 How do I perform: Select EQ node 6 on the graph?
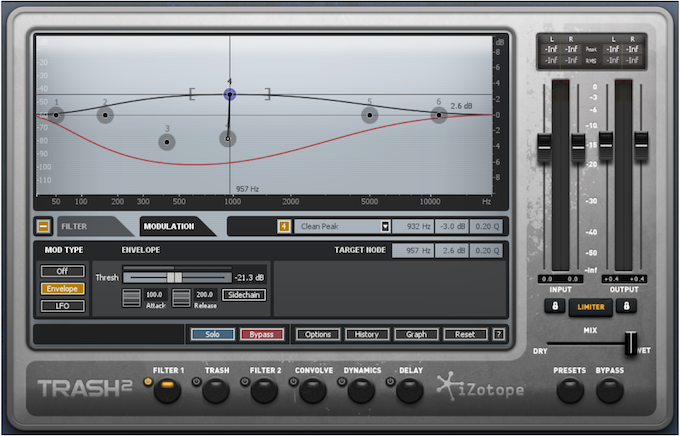tap(439, 115)
